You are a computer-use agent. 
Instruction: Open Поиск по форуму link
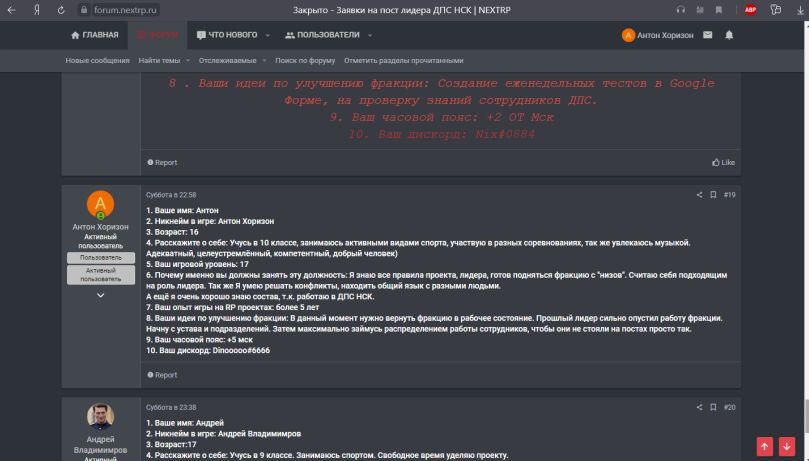305,60
